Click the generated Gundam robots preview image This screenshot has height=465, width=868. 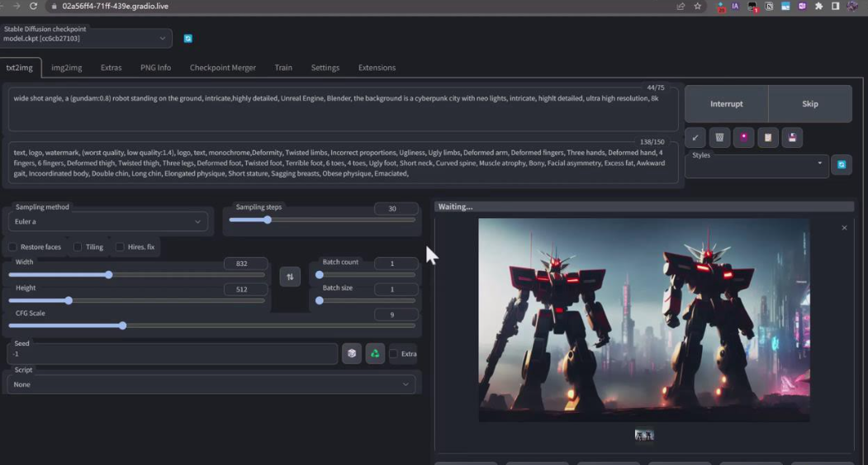(644, 320)
